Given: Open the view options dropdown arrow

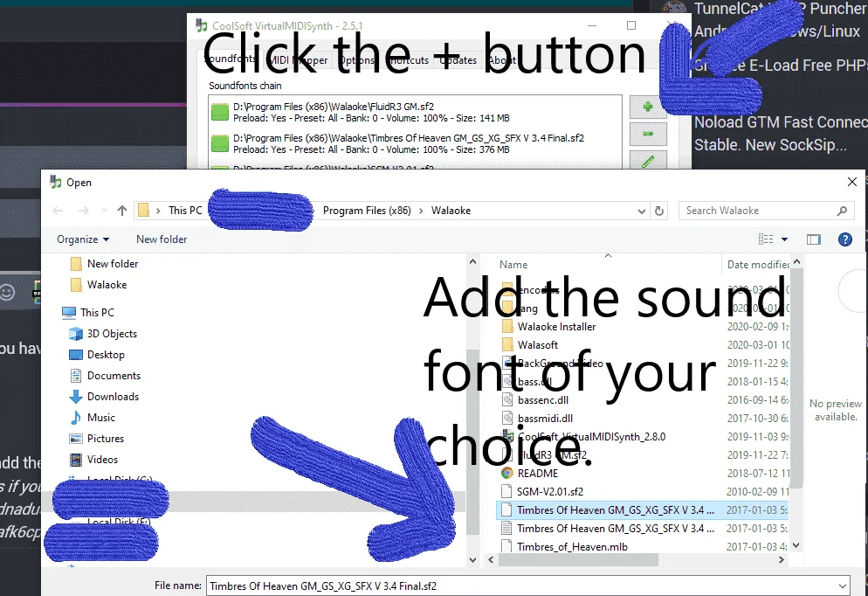Looking at the screenshot, I should 784,239.
